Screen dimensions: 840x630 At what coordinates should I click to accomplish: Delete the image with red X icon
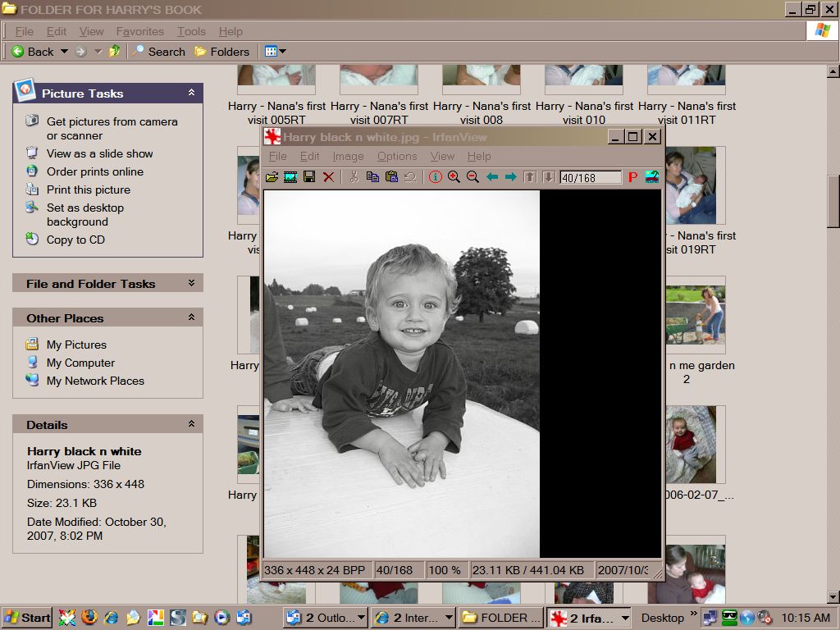tap(328, 177)
